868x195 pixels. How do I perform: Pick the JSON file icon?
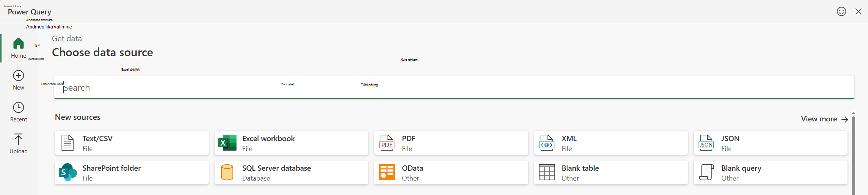click(x=706, y=143)
